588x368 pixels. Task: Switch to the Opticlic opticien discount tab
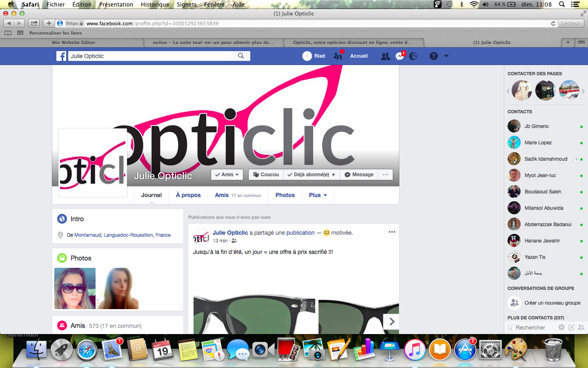pos(353,43)
